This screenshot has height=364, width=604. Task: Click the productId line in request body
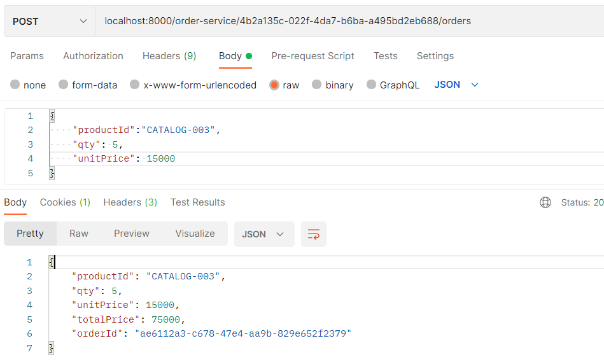click(146, 130)
